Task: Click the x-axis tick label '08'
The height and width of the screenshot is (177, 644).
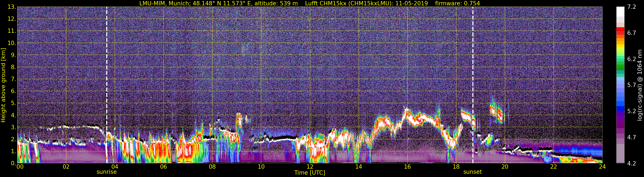Action: point(212,167)
